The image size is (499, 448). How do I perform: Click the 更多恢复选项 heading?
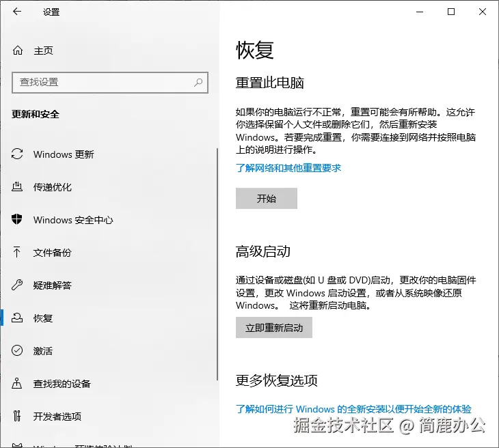coord(277,380)
